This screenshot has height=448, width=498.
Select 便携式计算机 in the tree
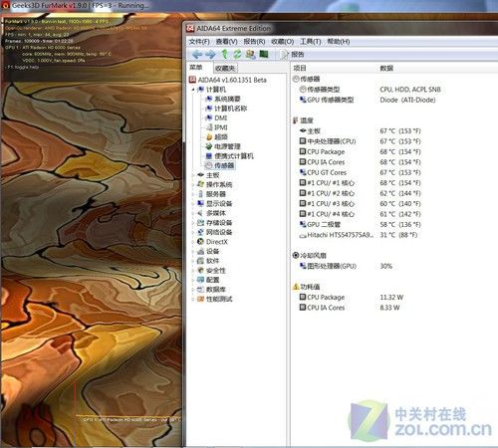[x=229, y=156]
